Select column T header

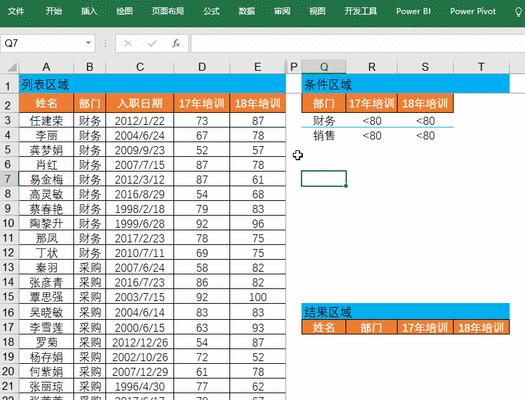[481, 67]
